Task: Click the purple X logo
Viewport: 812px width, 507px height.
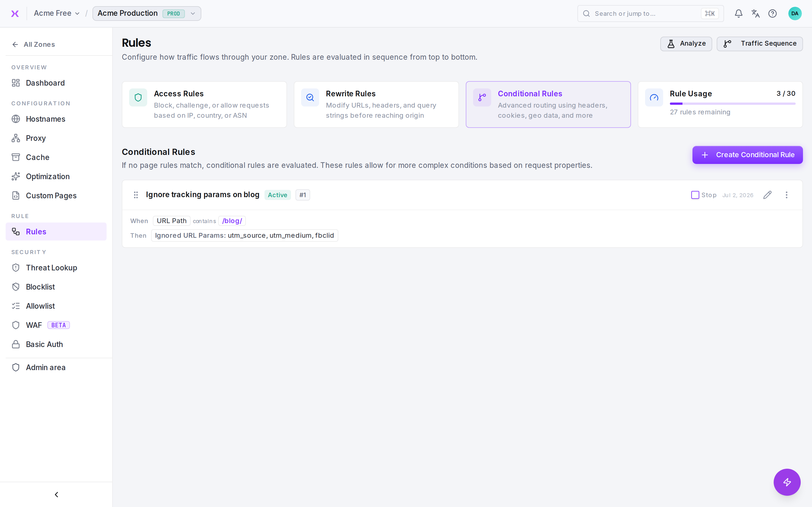Action: click(x=15, y=14)
